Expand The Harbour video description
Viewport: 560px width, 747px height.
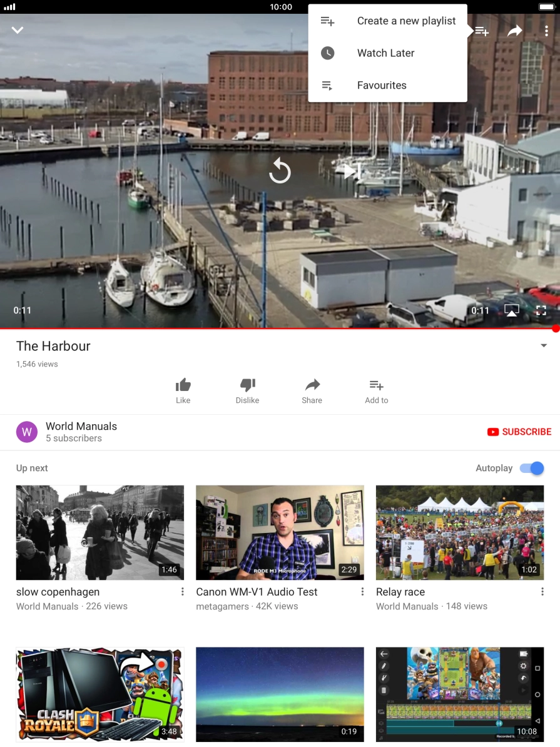pyautogui.click(x=543, y=346)
